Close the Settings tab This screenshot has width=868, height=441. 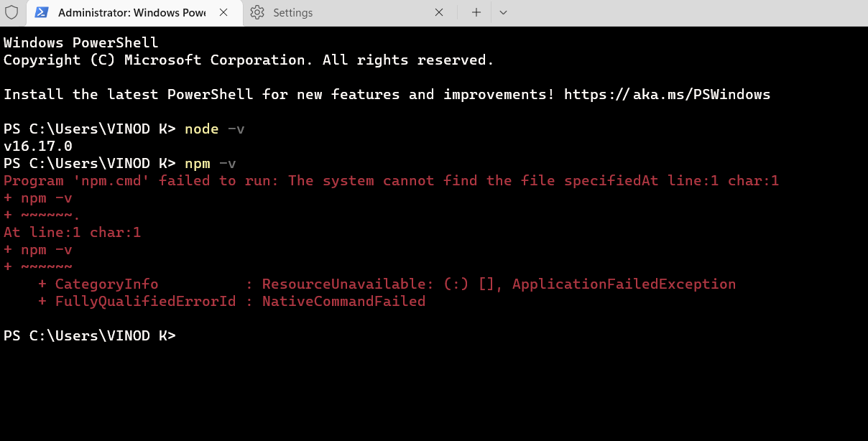(x=439, y=12)
